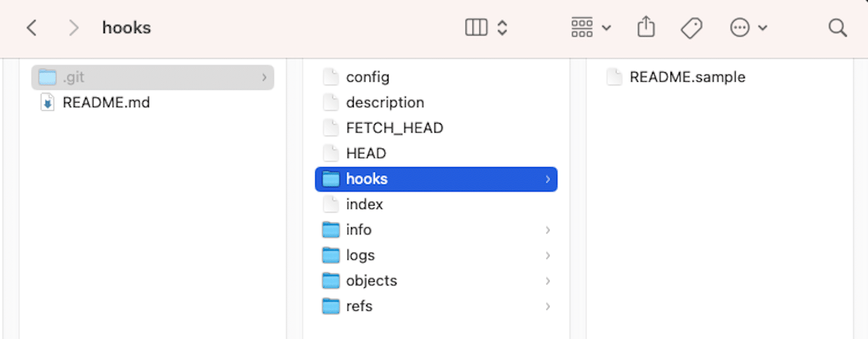Viewport: 868px width, 339px height.
Task: Click the Tags icon in the toolbar
Action: tap(692, 27)
